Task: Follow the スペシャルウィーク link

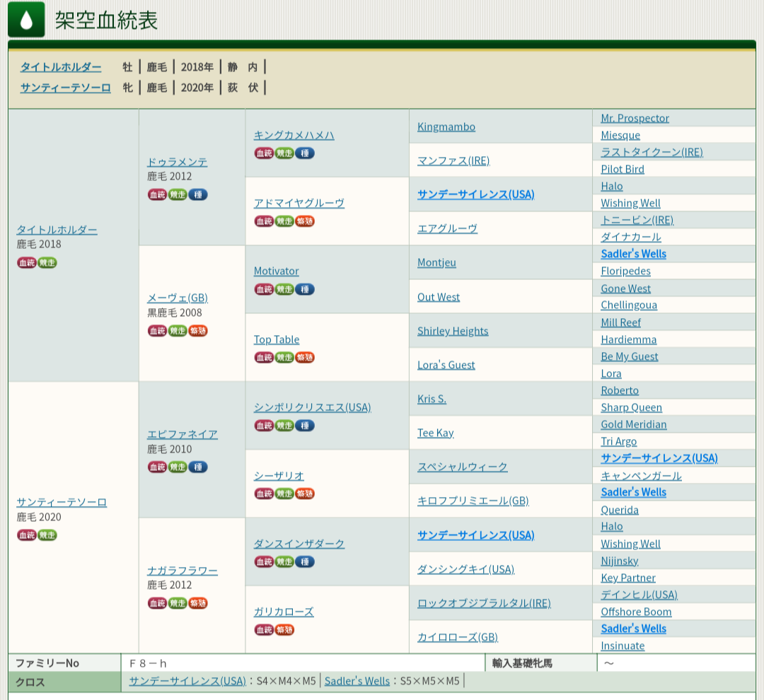Action: [463, 467]
